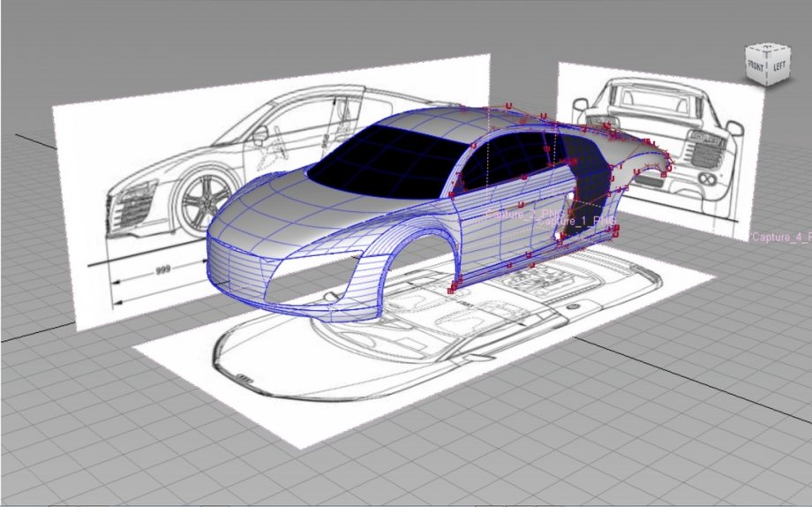Viewport: 812px width, 507px height.
Task: Select the Capture_2_PNG image label
Action: (x=526, y=214)
